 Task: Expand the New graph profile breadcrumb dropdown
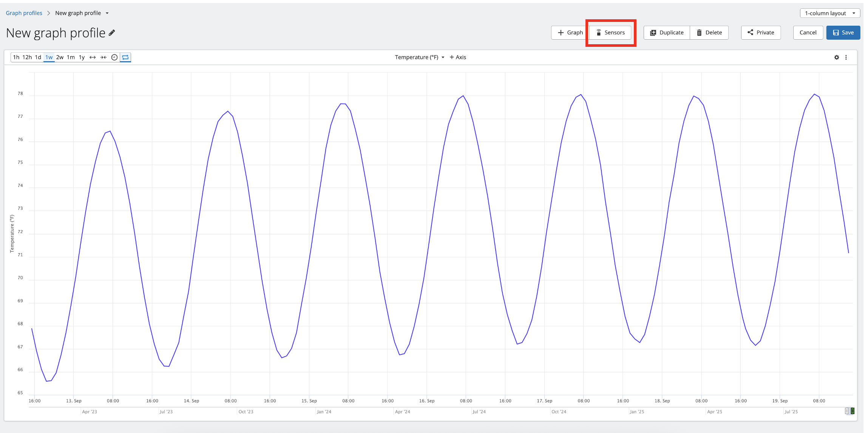107,13
